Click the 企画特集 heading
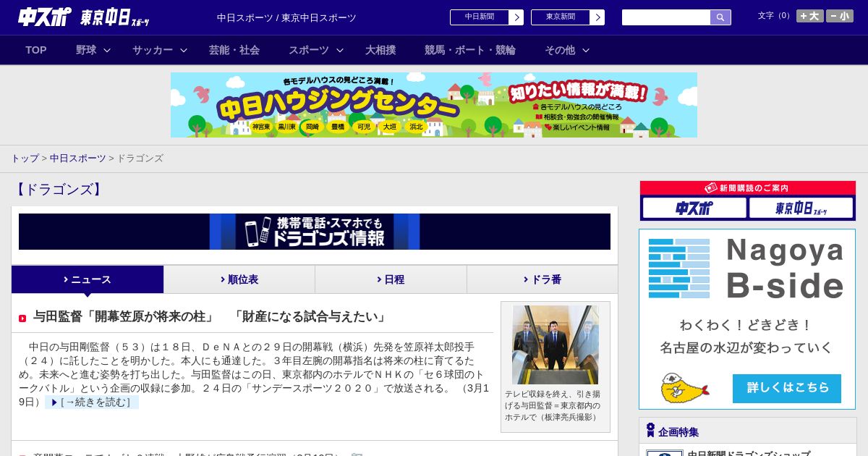Screen dimensions: 868x456 point(678,432)
